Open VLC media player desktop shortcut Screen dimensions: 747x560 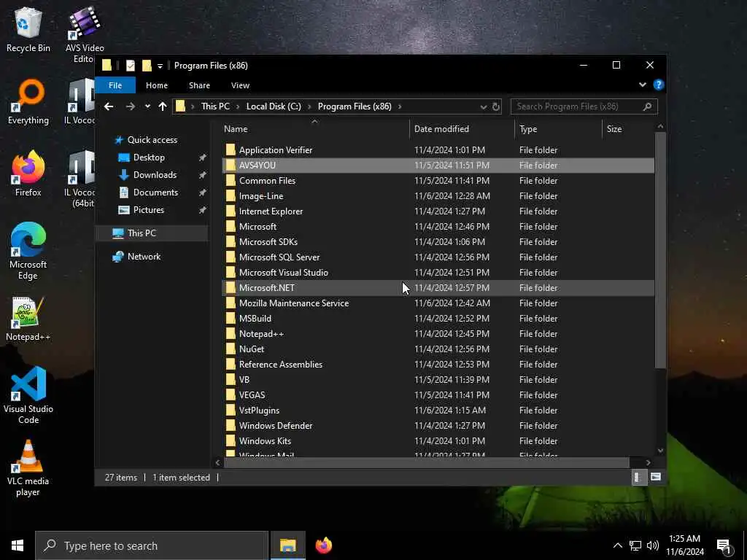(x=28, y=468)
